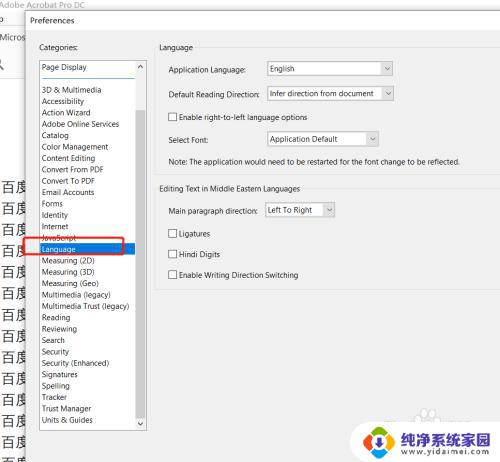
Task: Select Reviewing category
Action: pos(59,329)
